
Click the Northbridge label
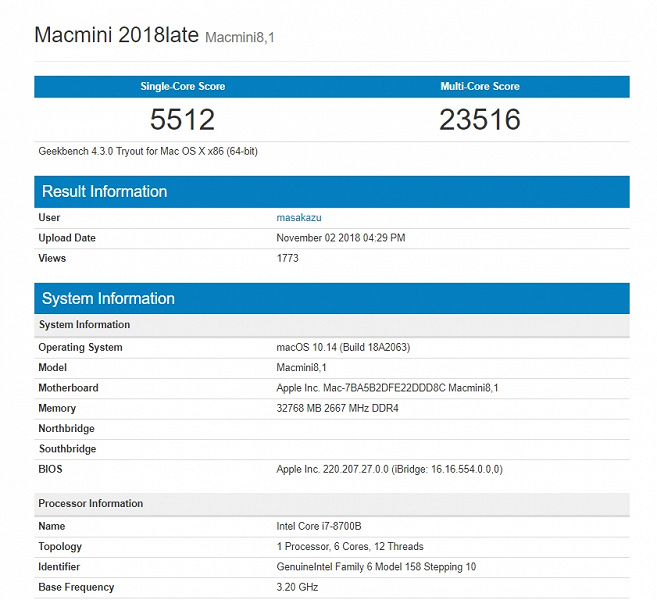click(x=66, y=429)
